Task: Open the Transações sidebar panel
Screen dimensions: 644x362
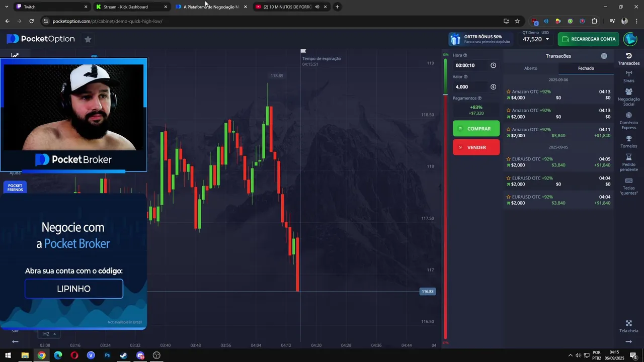Action: click(x=628, y=59)
